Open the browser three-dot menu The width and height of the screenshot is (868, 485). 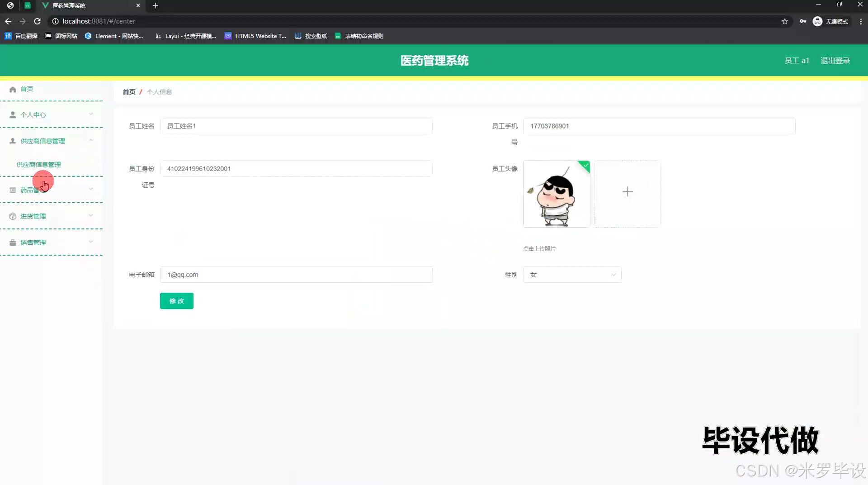(x=861, y=21)
